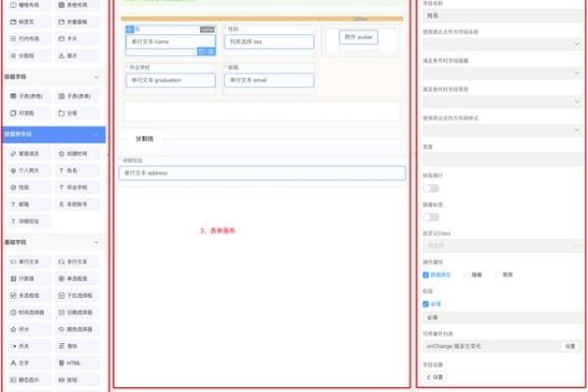Select the 毕业学校 data field in sidebar
This screenshot has height=392, width=588.
pyautogui.click(x=77, y=187)
